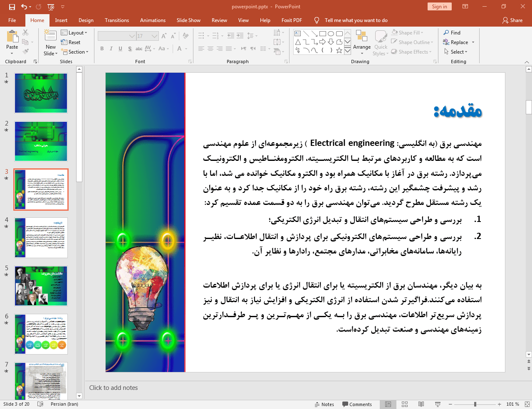Toggle Bold formatting
Image resolution: width=532 pixels, height=409 pixels.
(x=102, y=49)
